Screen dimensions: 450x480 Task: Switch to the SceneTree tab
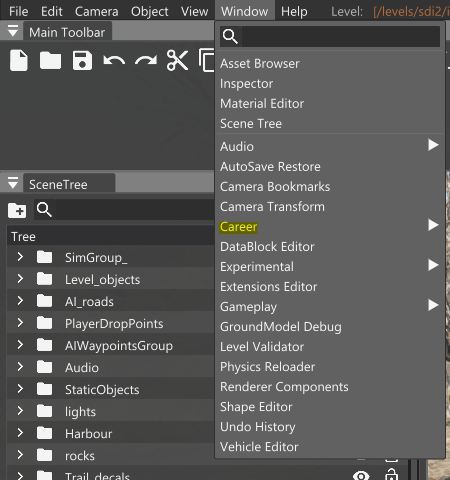[x=58, y=184]
